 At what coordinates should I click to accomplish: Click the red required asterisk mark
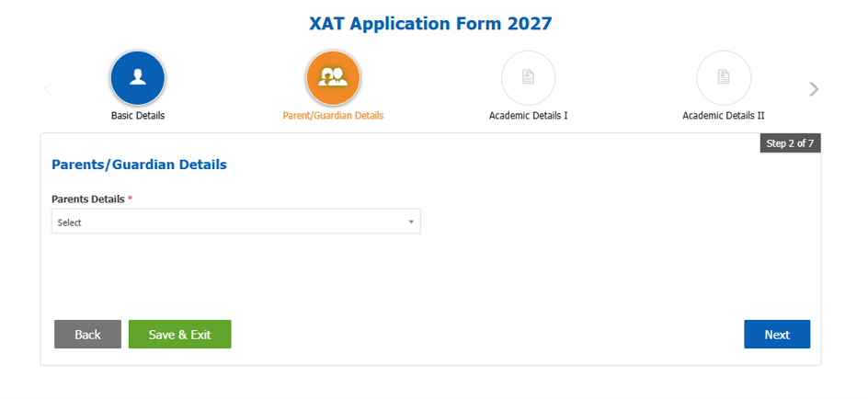tap(130, 198)
